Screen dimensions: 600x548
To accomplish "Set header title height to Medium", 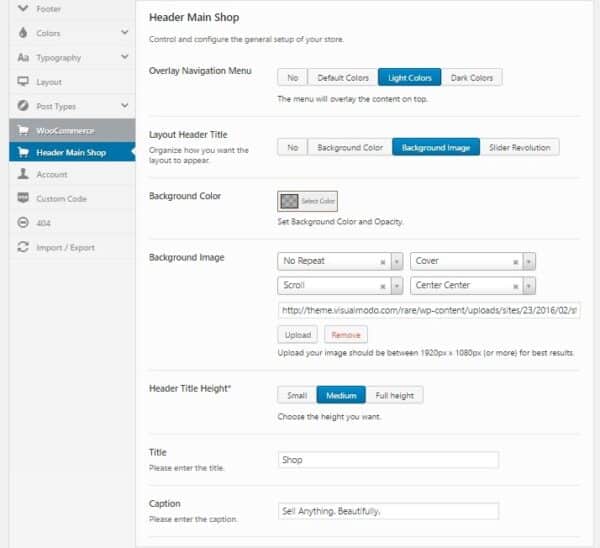I will 341,395.
